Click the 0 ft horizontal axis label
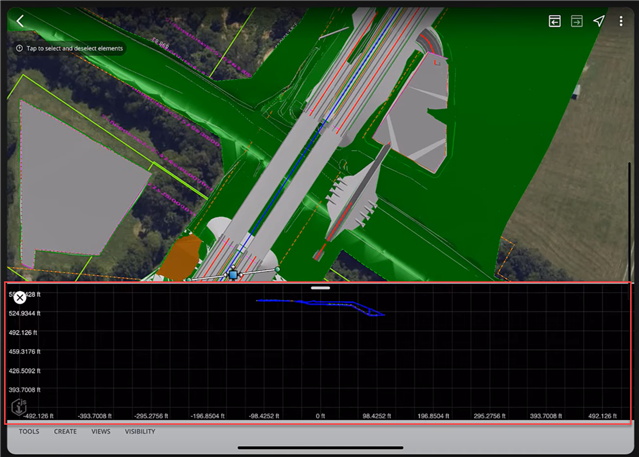Screen dimensions: 639x457 320,415
